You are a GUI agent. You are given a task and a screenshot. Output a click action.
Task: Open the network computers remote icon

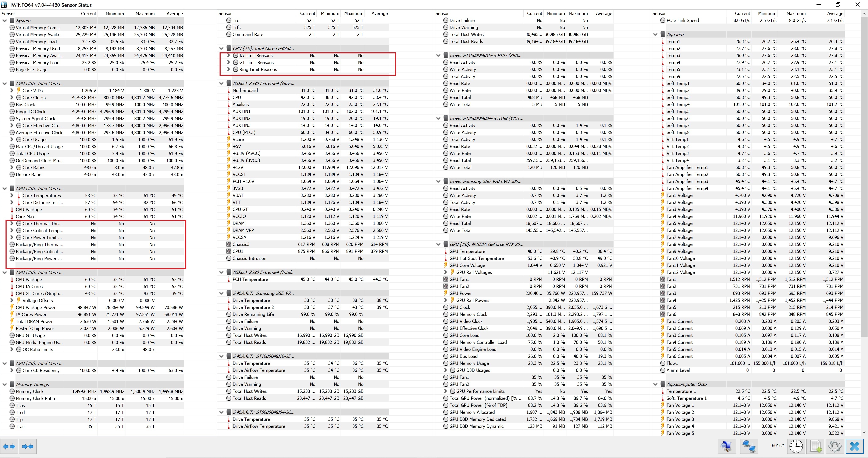pos(749,447)
